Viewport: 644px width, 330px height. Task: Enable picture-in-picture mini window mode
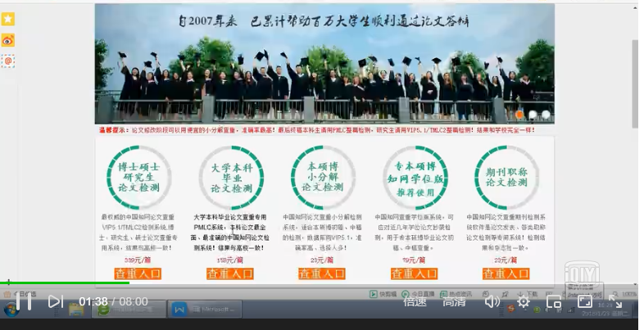coord(554,302)
